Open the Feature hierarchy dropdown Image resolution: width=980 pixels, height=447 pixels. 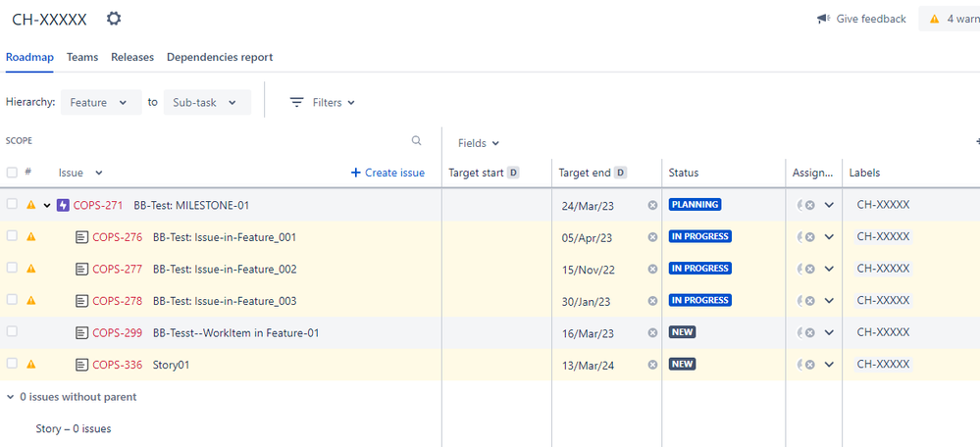101,102
